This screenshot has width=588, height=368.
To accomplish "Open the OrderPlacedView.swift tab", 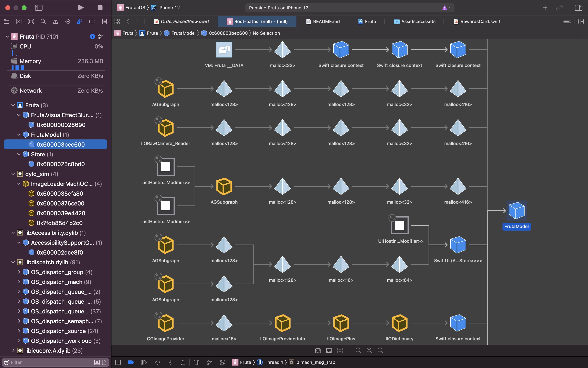I will [182, 21].
